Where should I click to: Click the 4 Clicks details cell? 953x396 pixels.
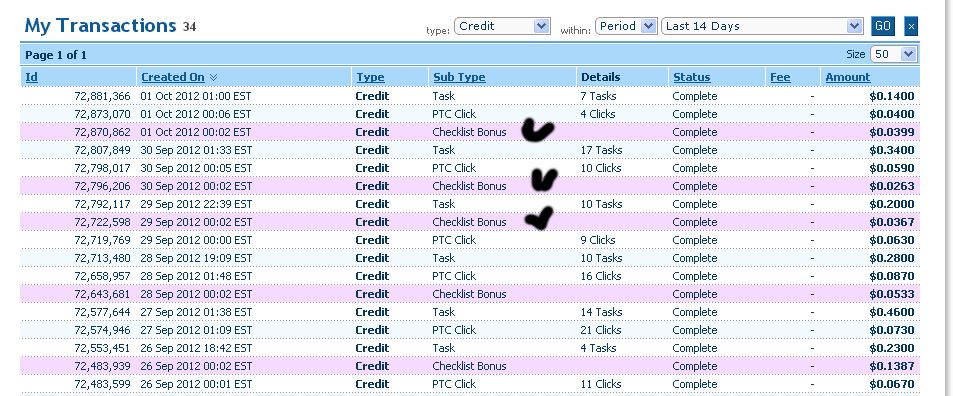[x=598, y=114]
